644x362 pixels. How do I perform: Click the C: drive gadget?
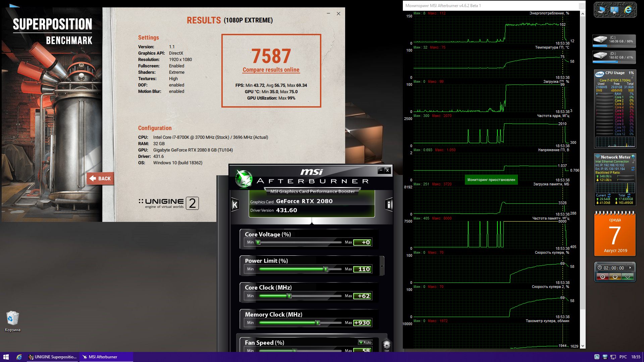(614, 40)
